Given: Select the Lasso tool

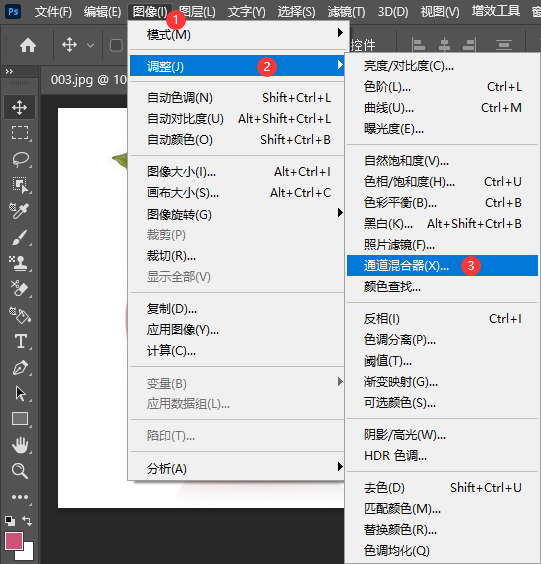Looking at the screenshot, I should click(19, 159).
